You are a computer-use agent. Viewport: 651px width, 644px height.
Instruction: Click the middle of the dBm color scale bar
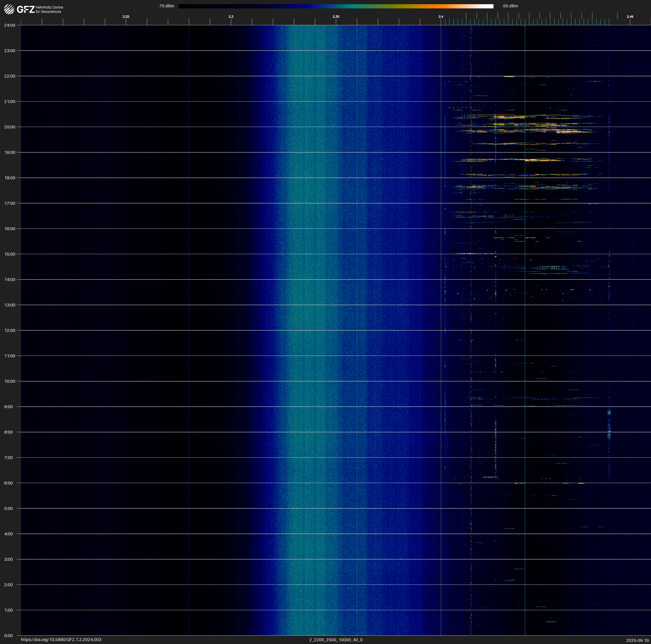coord(336,6)
